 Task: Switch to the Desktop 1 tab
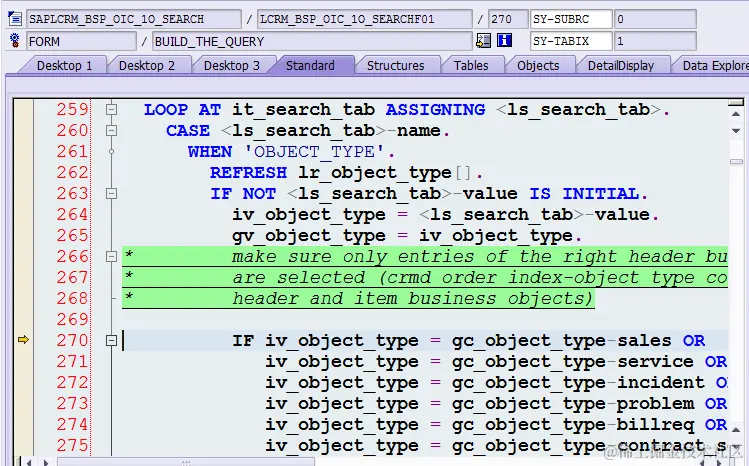64,65
